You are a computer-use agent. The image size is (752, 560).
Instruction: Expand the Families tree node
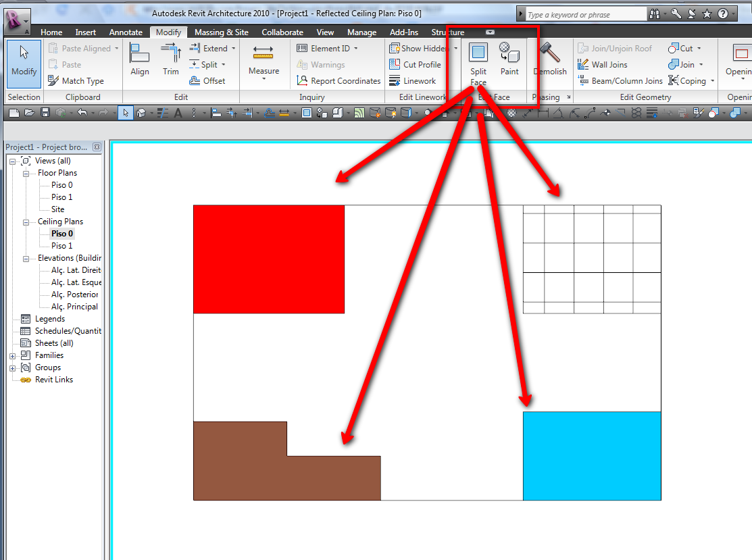point(12,356)
